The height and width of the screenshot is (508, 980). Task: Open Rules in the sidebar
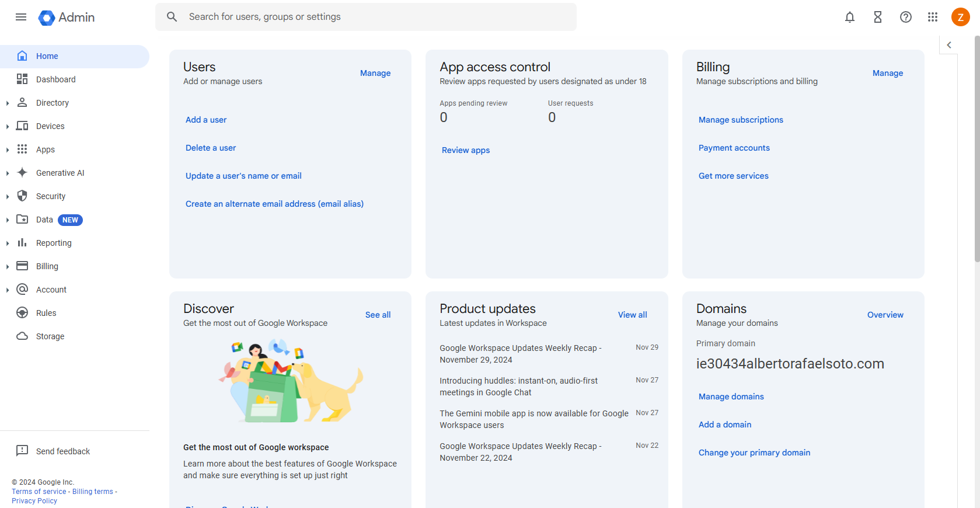(x=46, y=313)
